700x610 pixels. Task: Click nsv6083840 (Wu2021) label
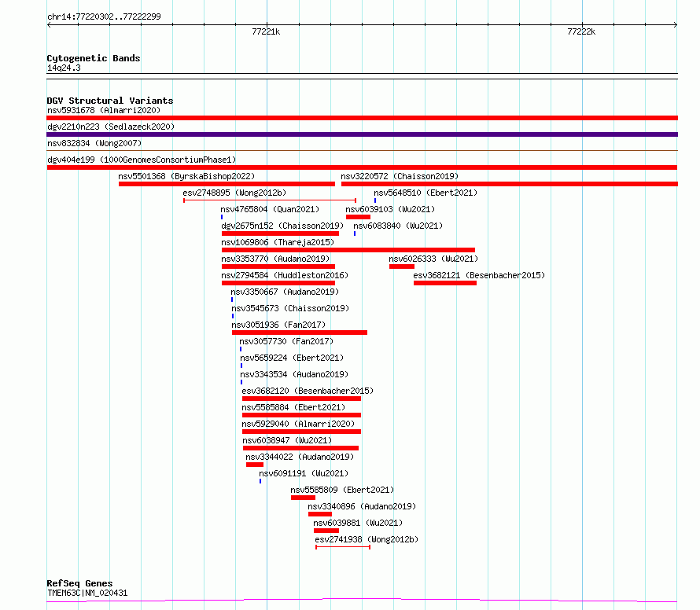(398, 226)
